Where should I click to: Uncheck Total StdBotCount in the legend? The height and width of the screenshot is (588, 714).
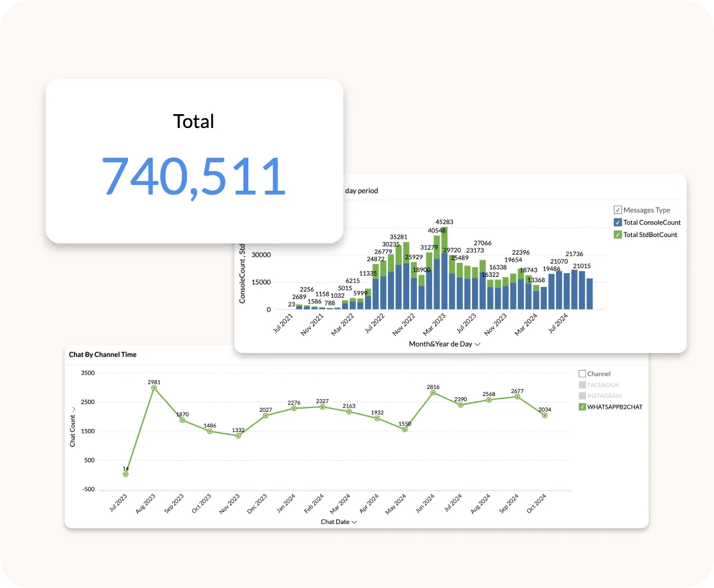point(617,234)
